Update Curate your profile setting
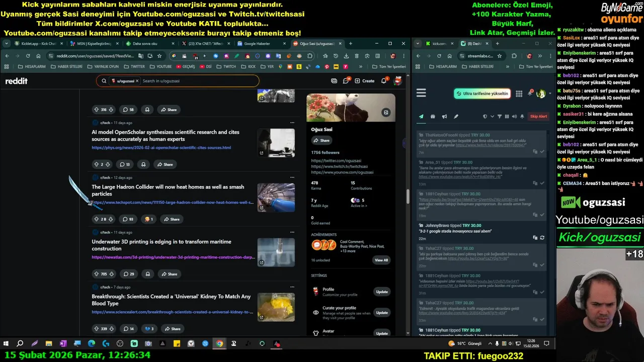 tap(382, 313)
